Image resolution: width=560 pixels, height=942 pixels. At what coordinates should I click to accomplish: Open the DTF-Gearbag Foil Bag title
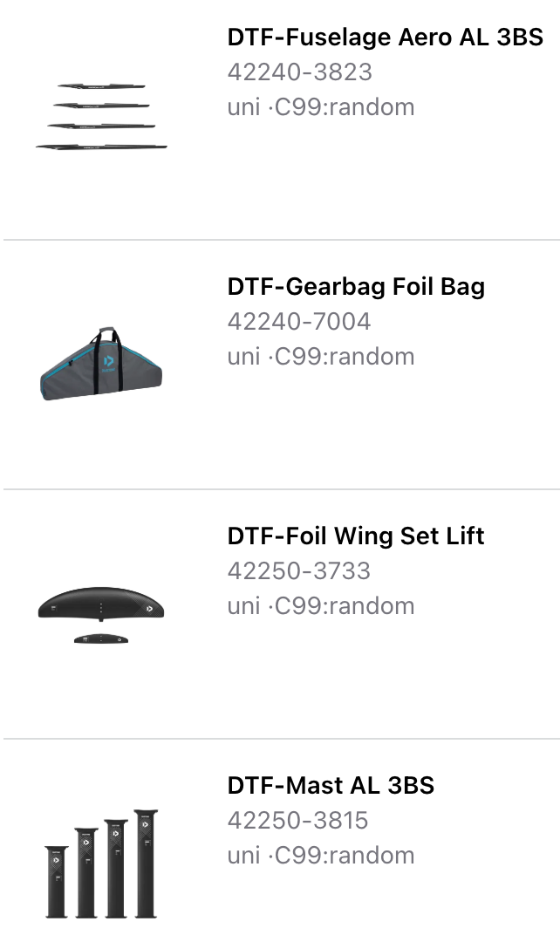(356, 286)
